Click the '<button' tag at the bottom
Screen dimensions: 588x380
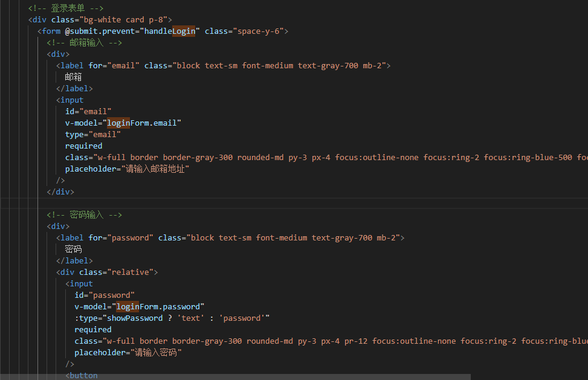coord(82,375)
